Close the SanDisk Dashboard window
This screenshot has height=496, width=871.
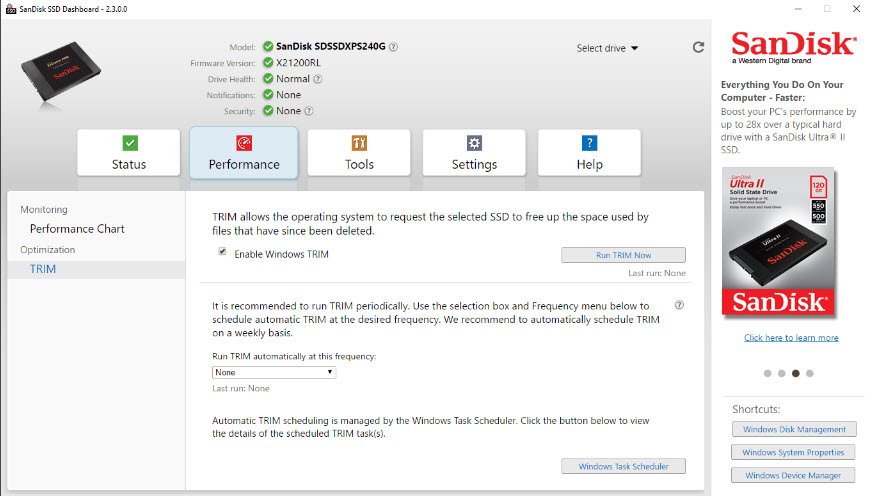click(857, 9)
